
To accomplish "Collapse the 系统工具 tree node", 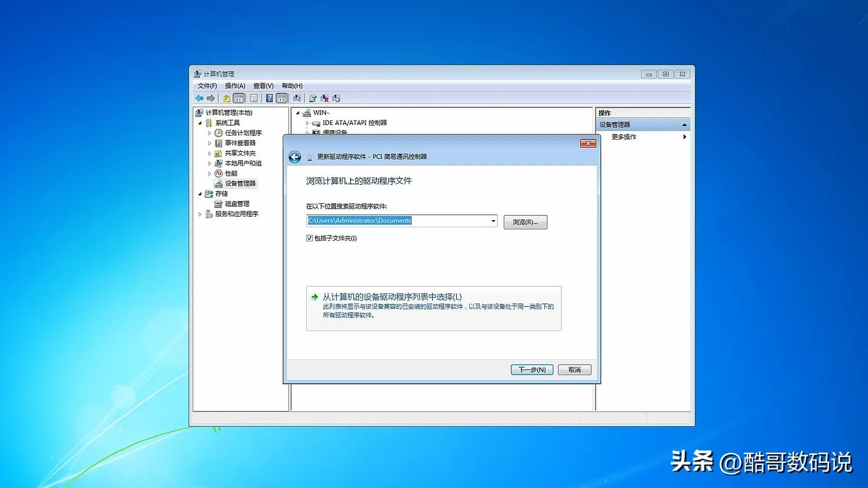I will tap(200, 123).
